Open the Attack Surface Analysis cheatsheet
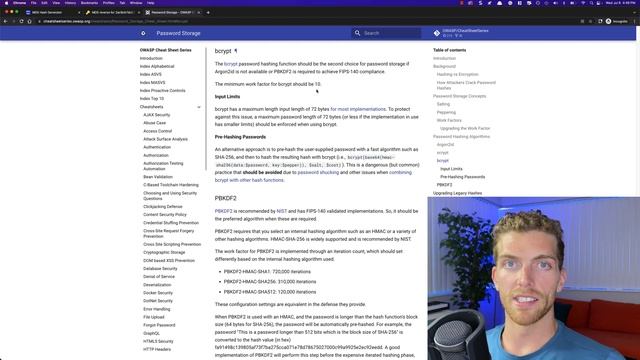Viewport: 640px width, 360px height. tap(165, 139)
